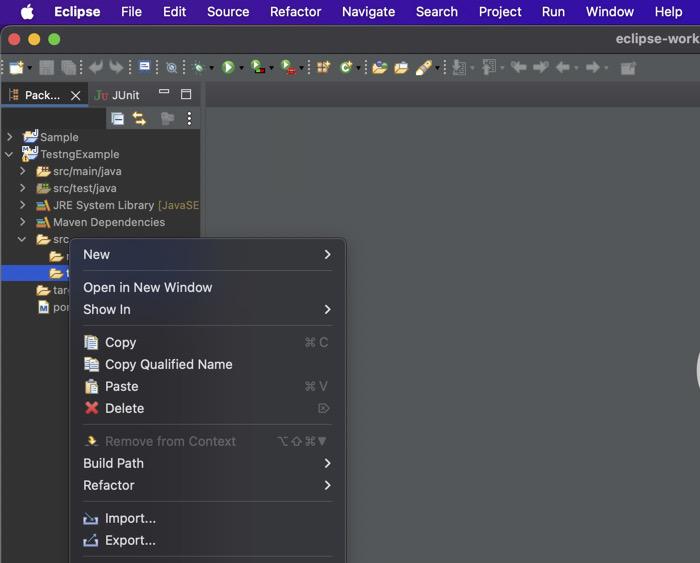The height and width of the screenshot is (563, 700).
Task: Click the Open Type folder icon
Action: point(379,67)
